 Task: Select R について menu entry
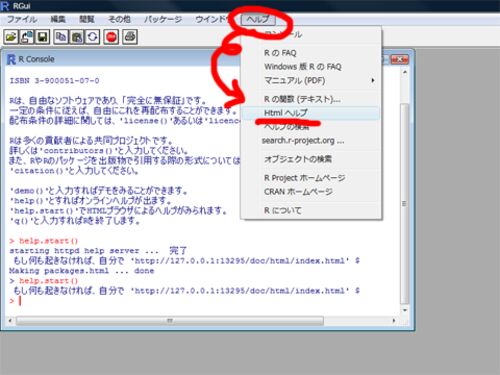[311, 210]
